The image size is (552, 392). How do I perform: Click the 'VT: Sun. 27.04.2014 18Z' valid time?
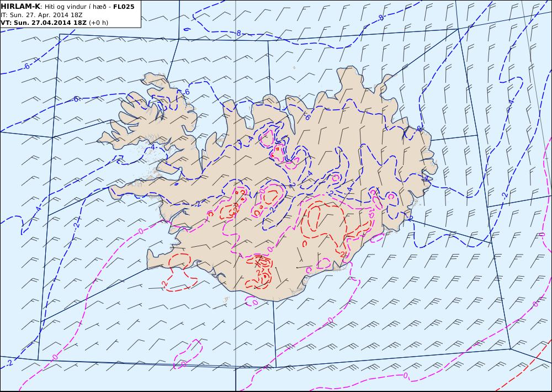(43, 23)
